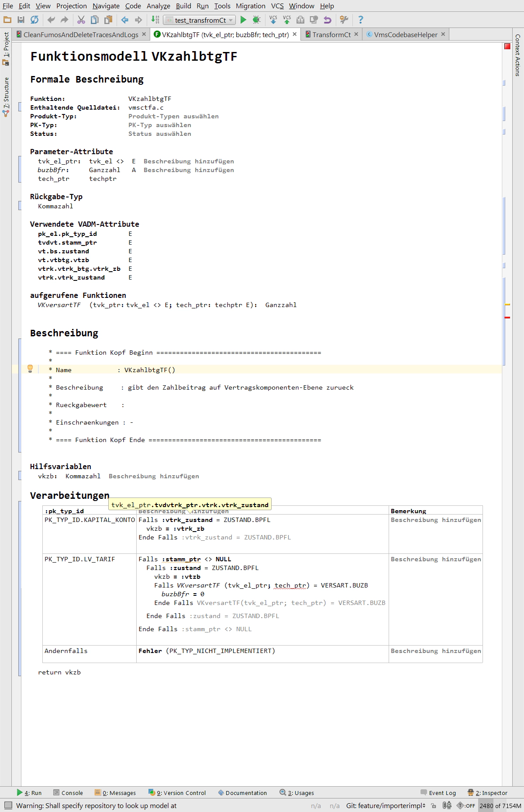The width and height of the screenshot is (524, 812).
Task: Collapse Beschreibung section via gutter fold bar
Action: coord(20,395)
